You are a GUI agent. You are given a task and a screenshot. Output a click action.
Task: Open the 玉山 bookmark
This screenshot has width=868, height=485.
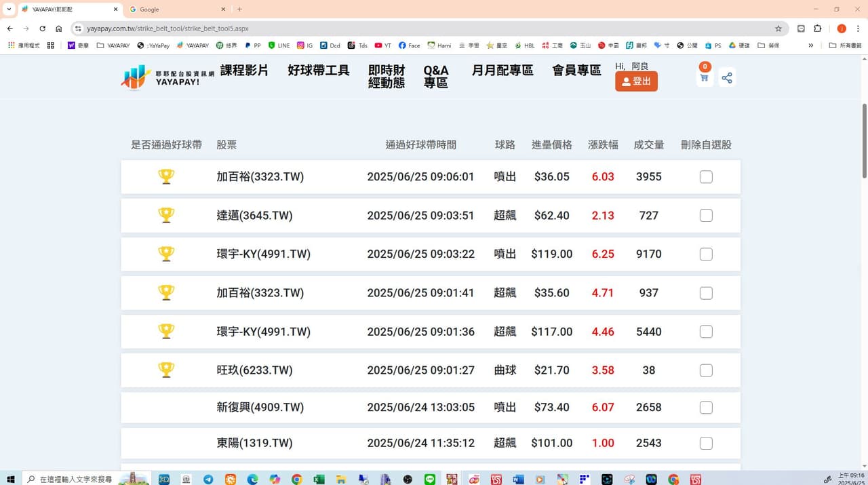[x=580, y=45]
